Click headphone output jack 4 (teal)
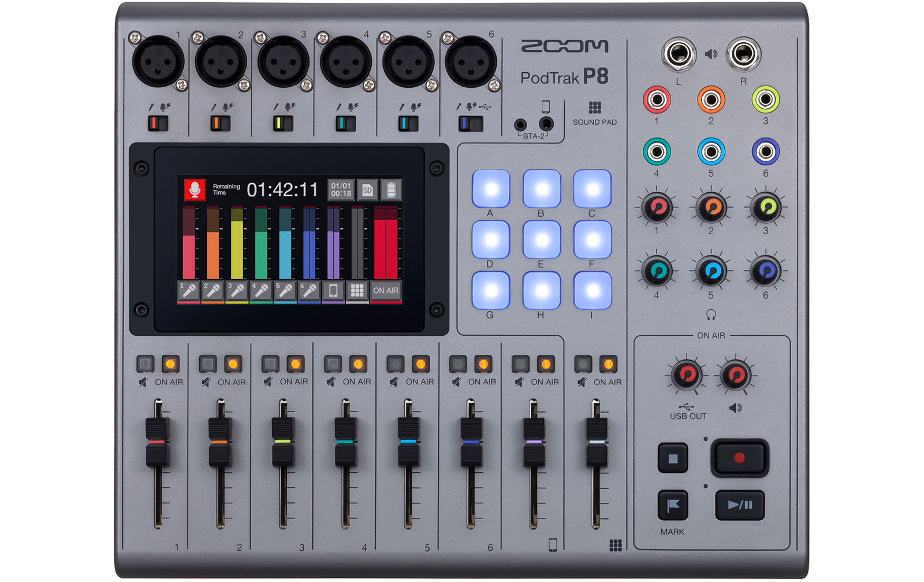Screen dimensions: 924x582 [657, 152]
